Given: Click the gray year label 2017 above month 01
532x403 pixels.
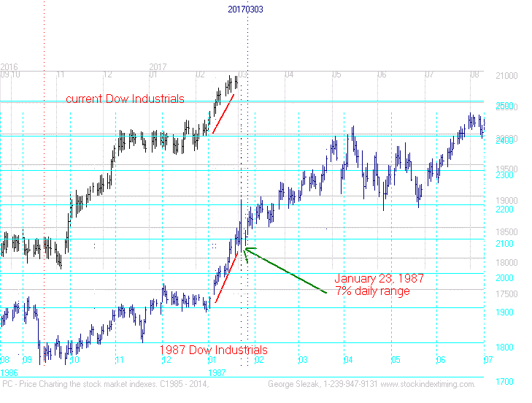Looking at the screenshot, I should tap(158, 67).
